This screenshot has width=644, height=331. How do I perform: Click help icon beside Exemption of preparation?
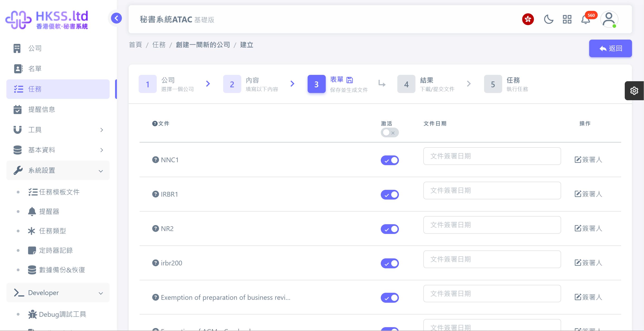pos(155,297)
